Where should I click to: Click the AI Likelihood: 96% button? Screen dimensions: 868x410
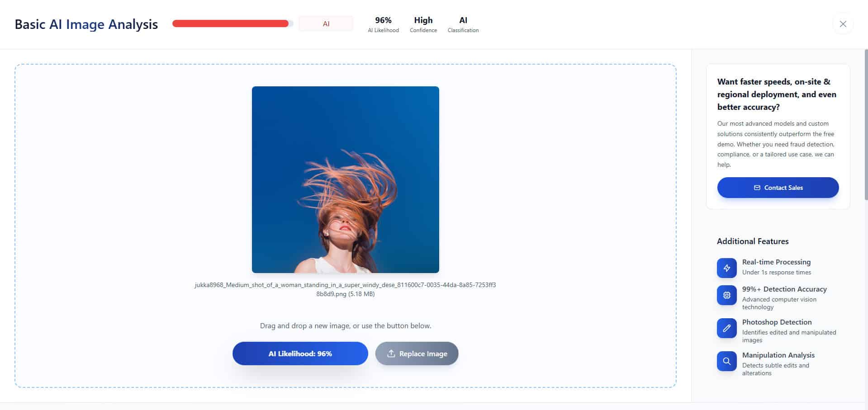point(300,353)
